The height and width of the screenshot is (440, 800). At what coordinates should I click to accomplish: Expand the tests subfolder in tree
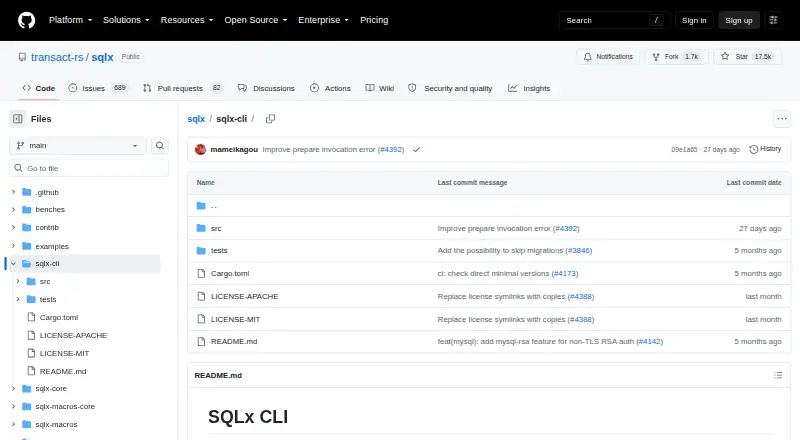(x=18, y=300)
